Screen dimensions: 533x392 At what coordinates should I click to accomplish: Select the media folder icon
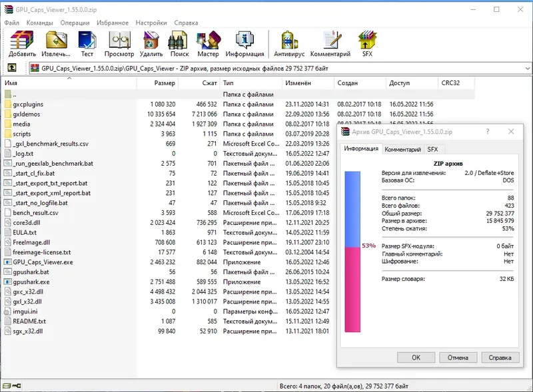pos(8,124)
